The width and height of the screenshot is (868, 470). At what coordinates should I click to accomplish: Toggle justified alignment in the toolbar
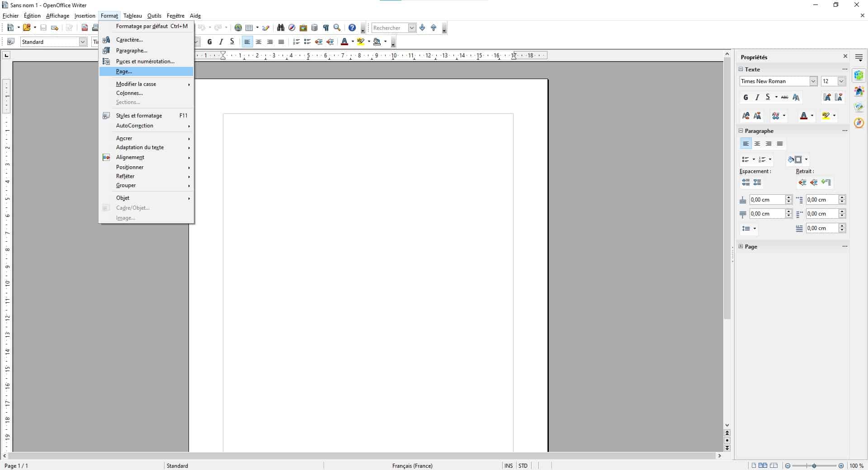pos(281,42)
